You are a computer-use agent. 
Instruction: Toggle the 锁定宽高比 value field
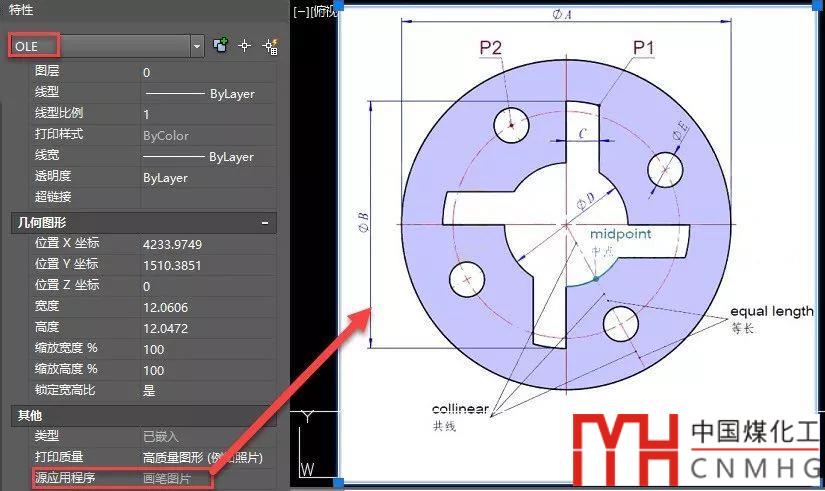point(207,391)
